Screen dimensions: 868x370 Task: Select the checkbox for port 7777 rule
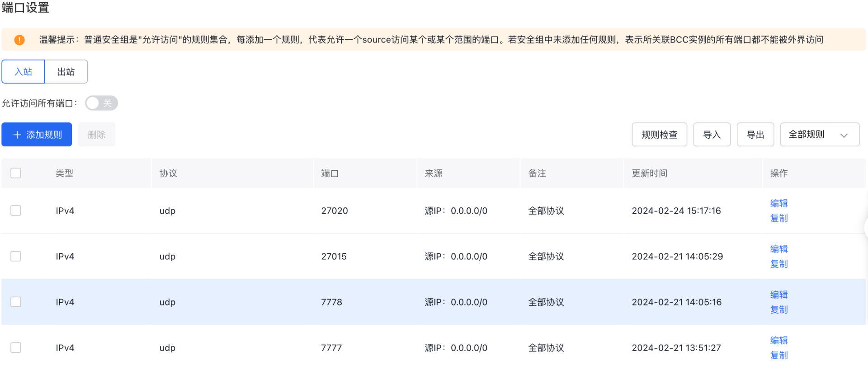16,347
